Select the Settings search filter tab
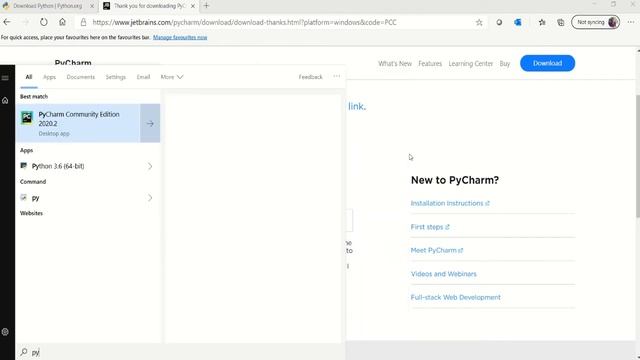Viewport: 640px width, 360px height. (116, 77)
